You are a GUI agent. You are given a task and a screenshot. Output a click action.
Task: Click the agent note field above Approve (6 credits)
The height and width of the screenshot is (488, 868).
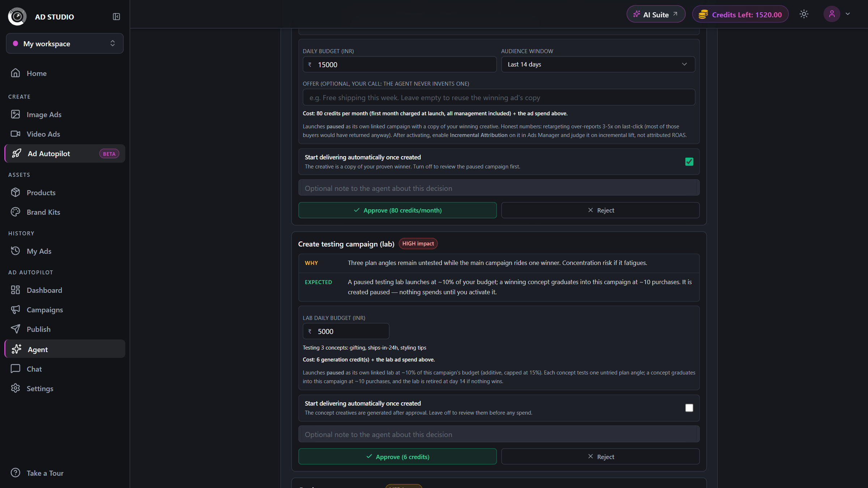(499, 434)
